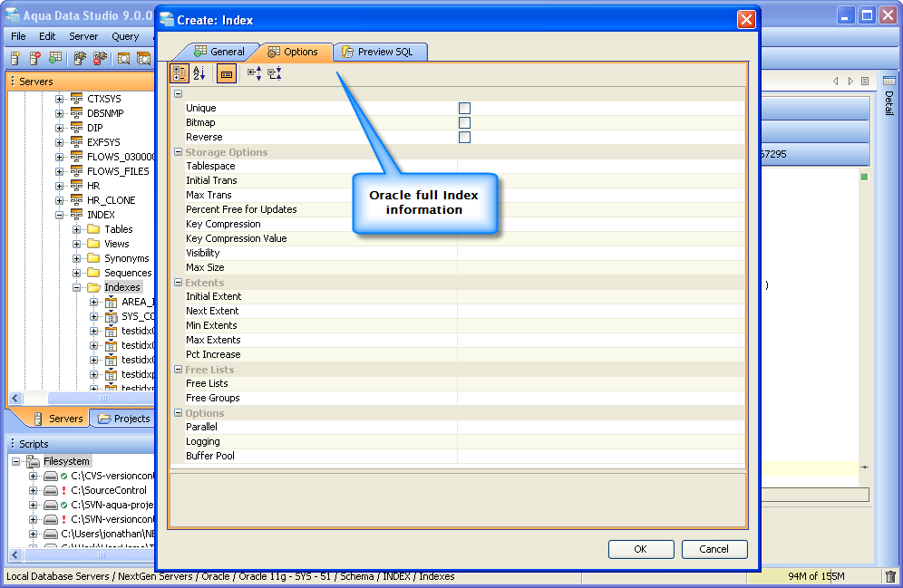903x588 pixels.
Task: Collapse the Free Lists section
Action: point(179,370)
